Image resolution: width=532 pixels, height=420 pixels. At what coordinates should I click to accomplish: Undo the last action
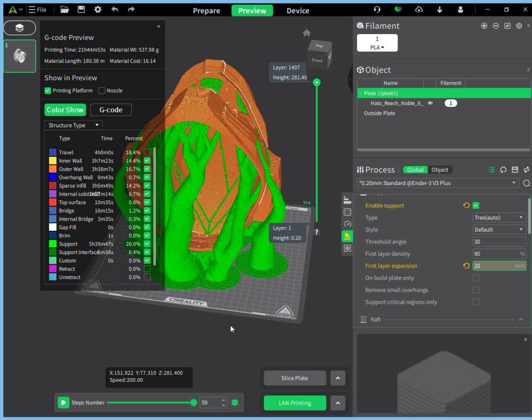(x=115, y=10)
